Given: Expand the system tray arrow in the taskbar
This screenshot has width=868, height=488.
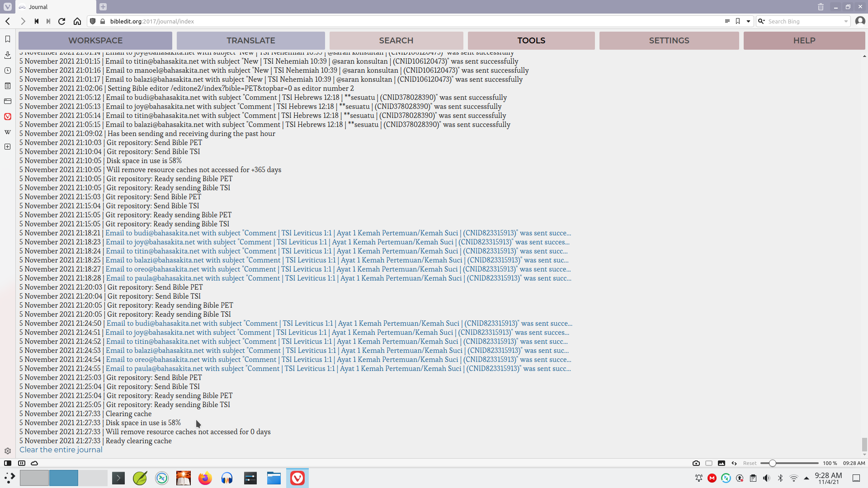Looking at the screenshot, I should pos(807,478).
